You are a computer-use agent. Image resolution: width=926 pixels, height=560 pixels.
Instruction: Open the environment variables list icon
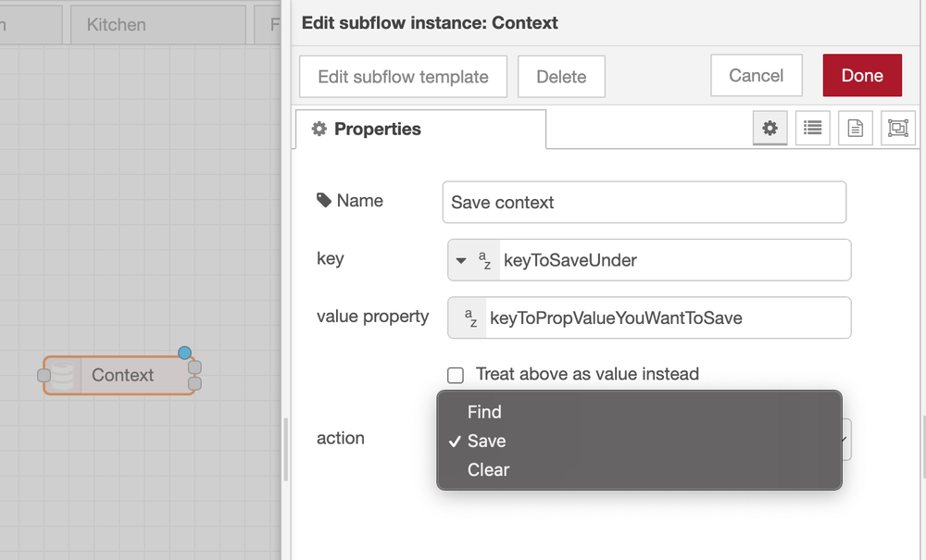(813, 128)
